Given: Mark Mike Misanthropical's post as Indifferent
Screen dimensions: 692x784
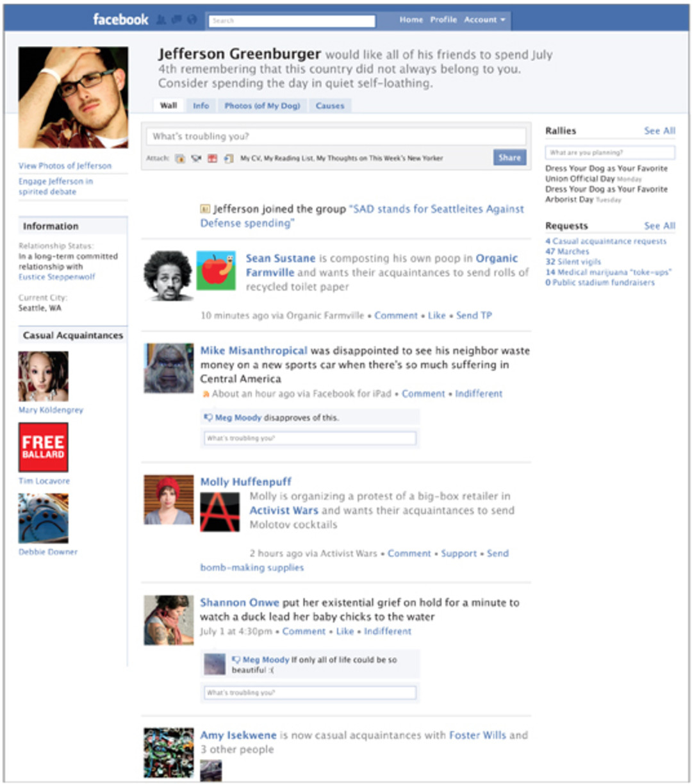Looking at the screenshot, I should 479,394.
